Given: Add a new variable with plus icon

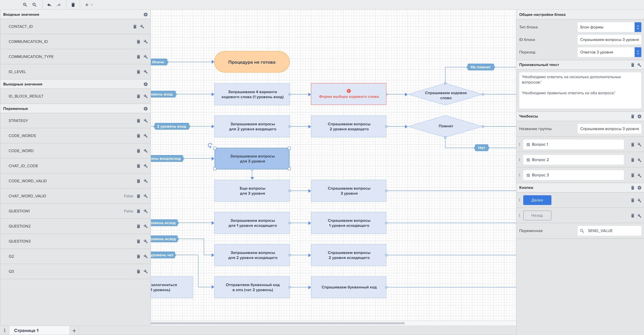Looking at the screenshot, I should [146, 109].
